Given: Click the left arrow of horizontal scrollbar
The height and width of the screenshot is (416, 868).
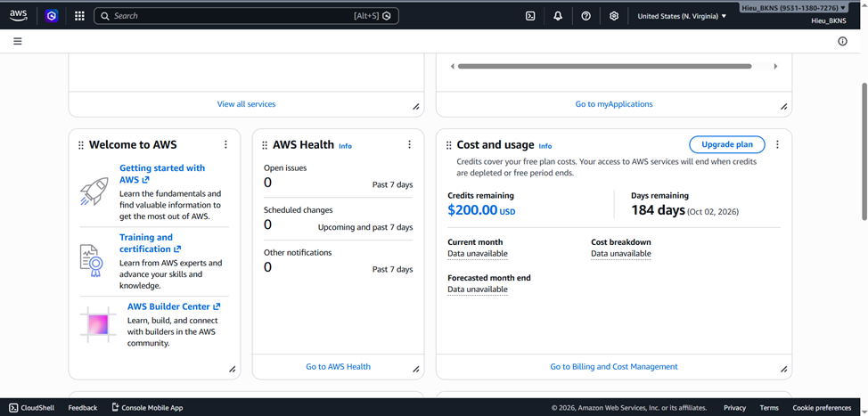Looking at the screenshot, I should coord(453,67).
